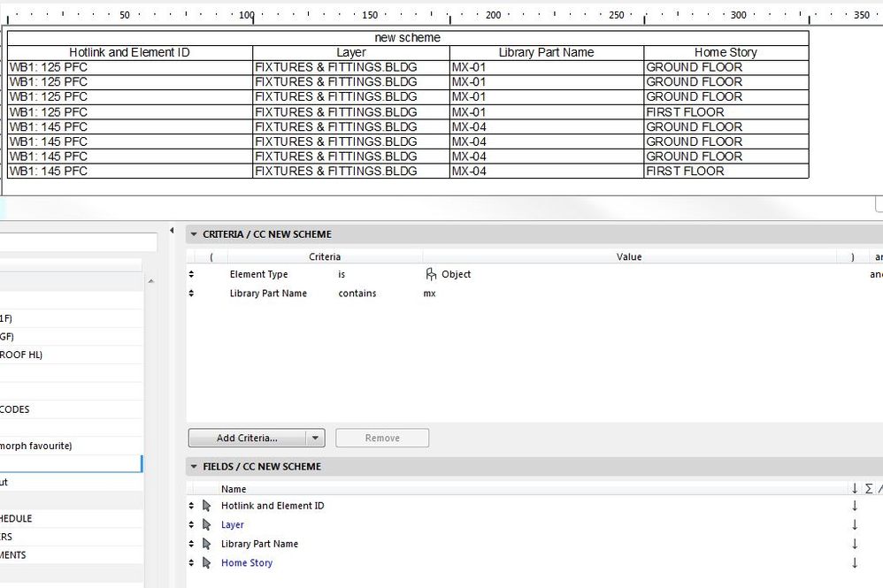Screen dimensions: 883x588
Task: Click the reorder handle of Library Part Name field
Action: 191,544
